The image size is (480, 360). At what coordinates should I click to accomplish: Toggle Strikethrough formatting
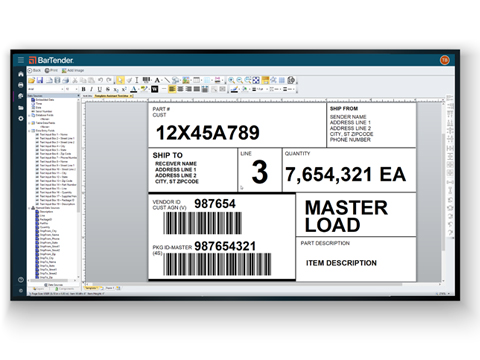click(108, 89)
